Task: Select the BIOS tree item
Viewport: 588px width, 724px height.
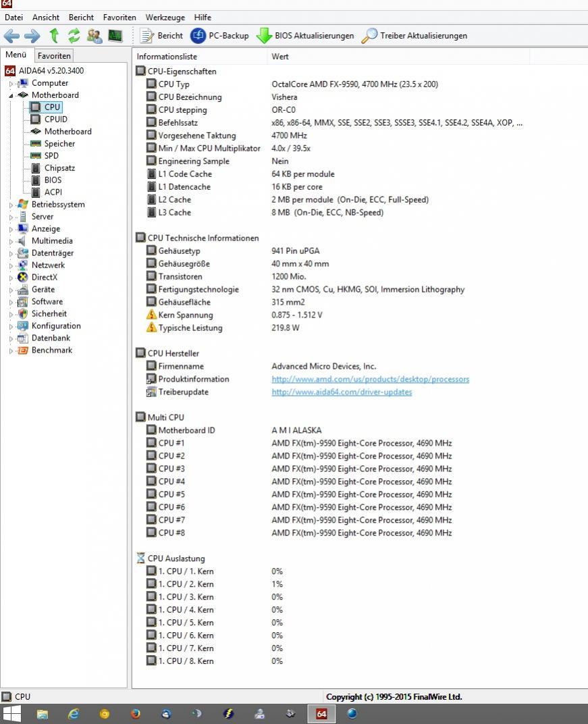Action: tap(53, 180)
